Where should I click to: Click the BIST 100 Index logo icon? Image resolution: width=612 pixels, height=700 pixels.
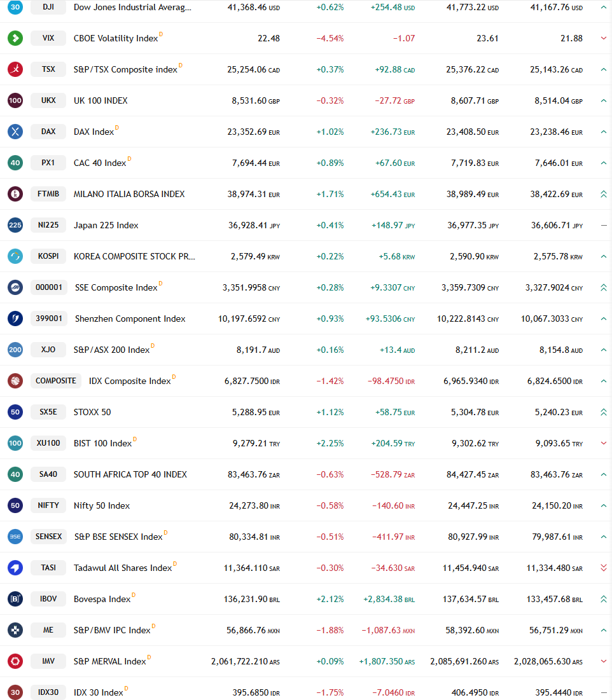(x=15, y=443)
